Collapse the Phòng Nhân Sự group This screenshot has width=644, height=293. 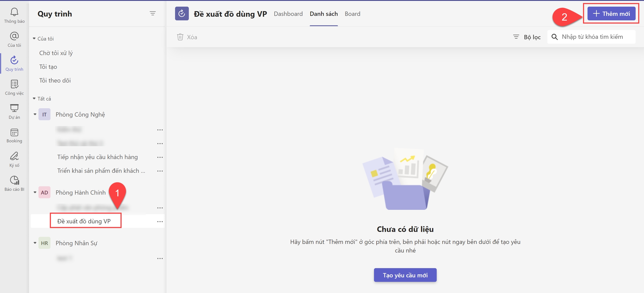[35, 243]
